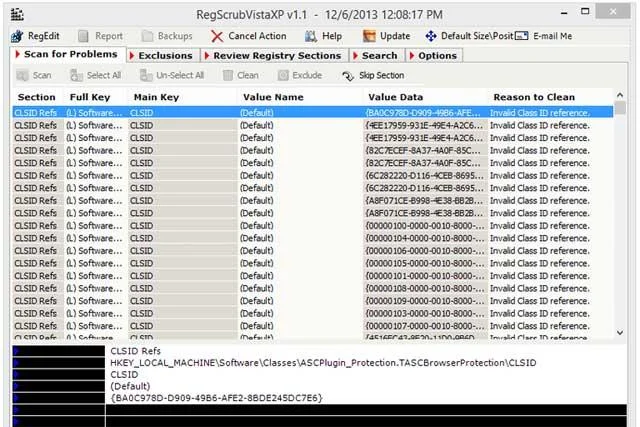
Task: Skip the current section being scanned
Action: pyautogui.click(x=373, y=76)
